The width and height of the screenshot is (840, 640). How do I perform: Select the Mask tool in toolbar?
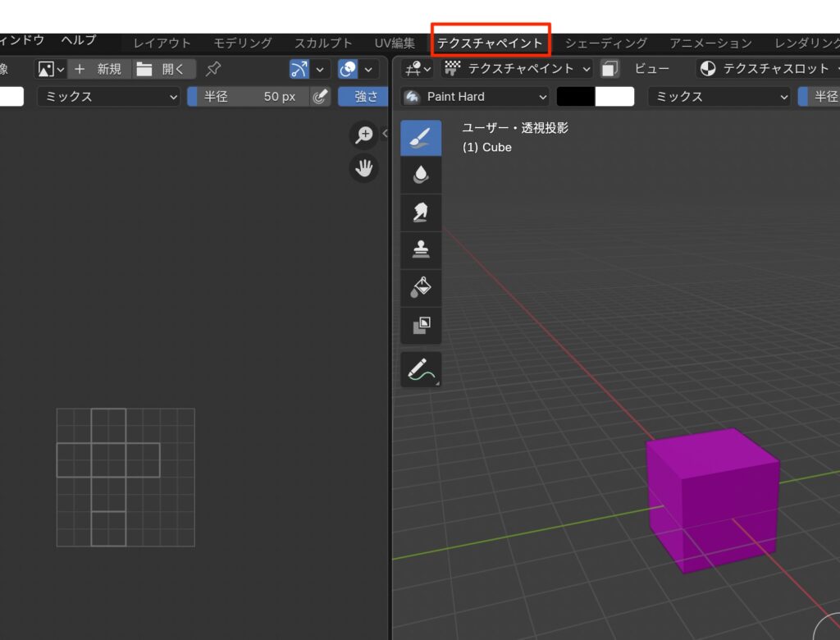point(421,325)
